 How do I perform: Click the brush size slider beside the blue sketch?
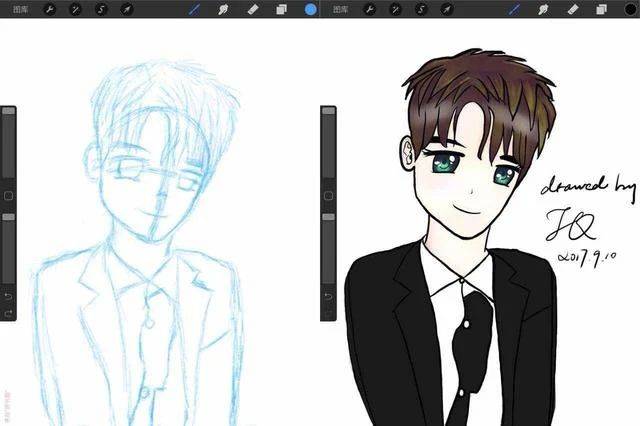point(9,142)
